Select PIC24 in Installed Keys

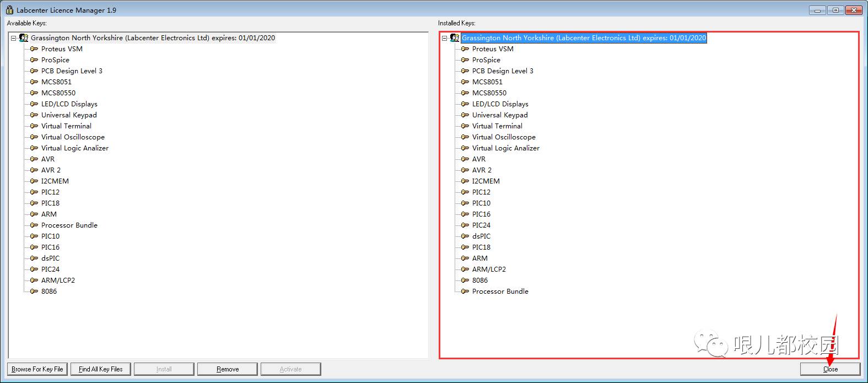pos(481,225)
